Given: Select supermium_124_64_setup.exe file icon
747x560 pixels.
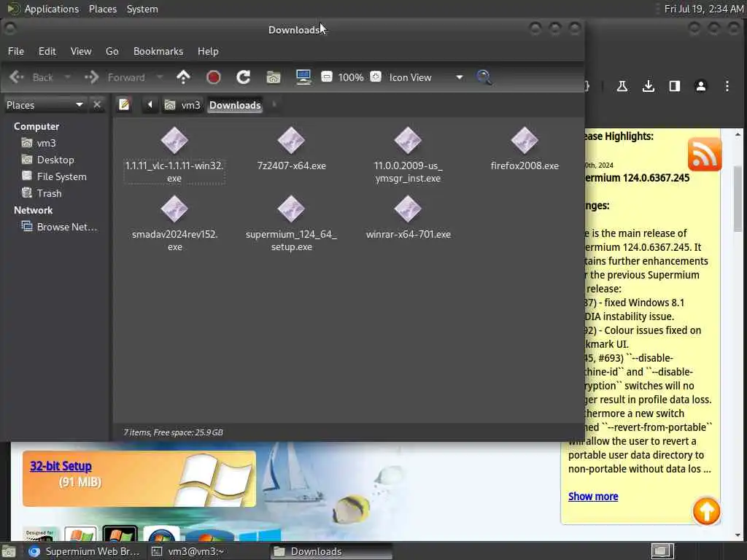Looking at the screenshot, I should coord(291,209).
